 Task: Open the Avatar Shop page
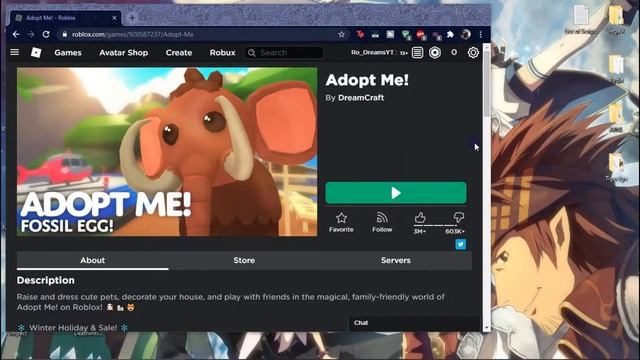(x=124, y=53)
